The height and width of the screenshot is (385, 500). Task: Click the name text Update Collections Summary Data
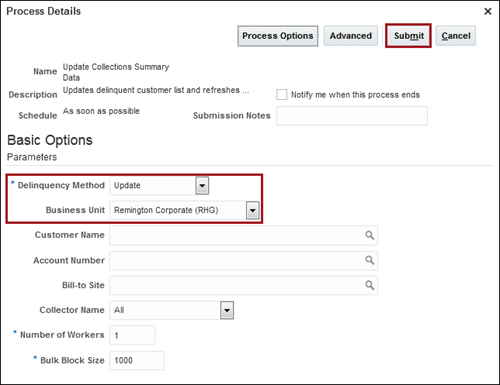[116, 72]
